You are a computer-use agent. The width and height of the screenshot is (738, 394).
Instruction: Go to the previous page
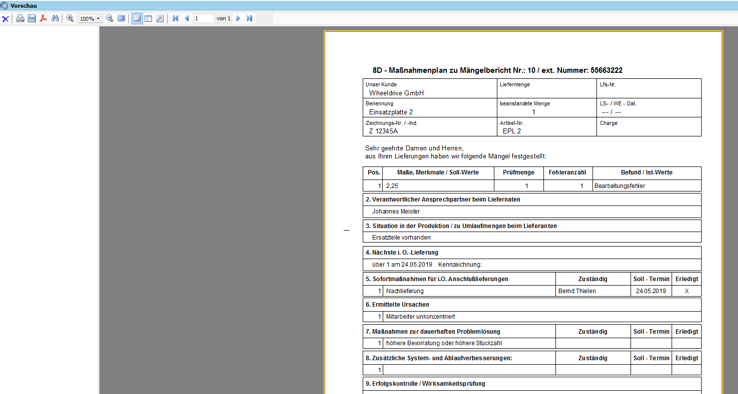pos(187,18)
